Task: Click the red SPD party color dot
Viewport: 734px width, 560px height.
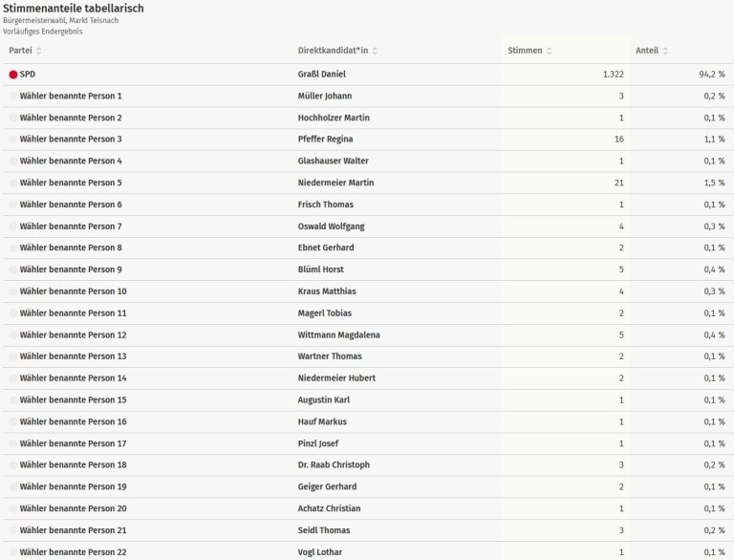Action: (x=13, y=74)
